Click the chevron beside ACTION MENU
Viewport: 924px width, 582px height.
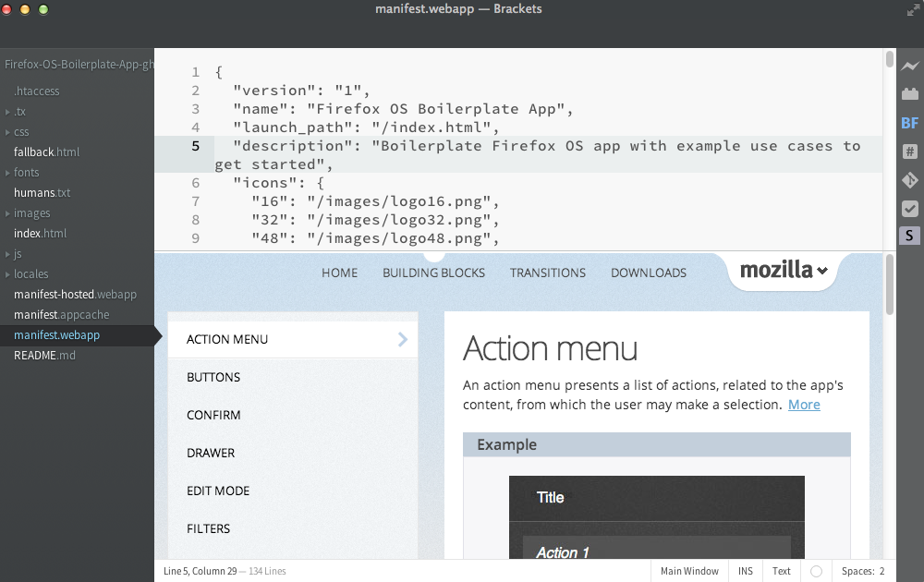click(x=403, y=339)
